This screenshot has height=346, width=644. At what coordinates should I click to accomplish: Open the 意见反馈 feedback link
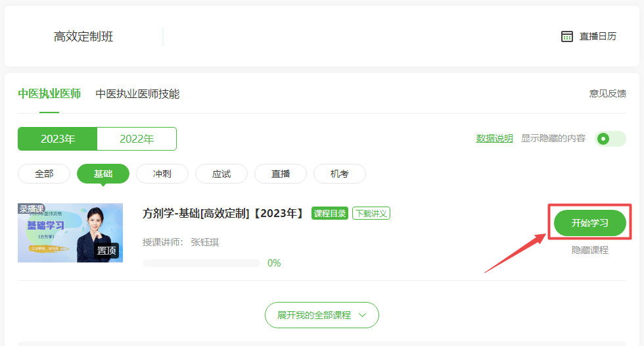[607, 93]
